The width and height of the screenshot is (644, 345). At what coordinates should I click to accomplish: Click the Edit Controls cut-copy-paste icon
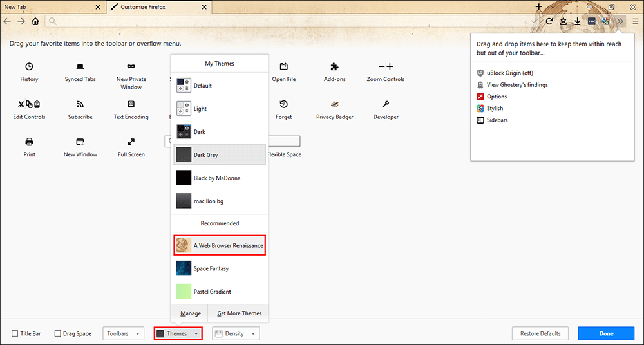pos(29,104)
